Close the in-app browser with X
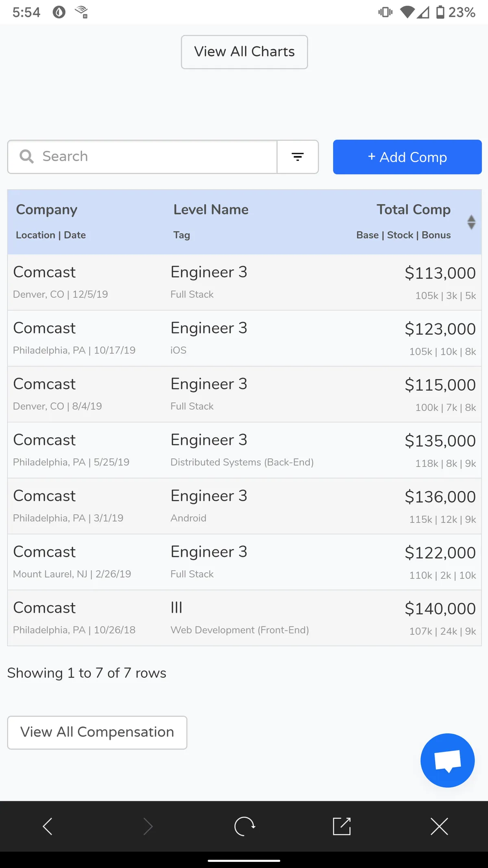The height and width of the screenshot is (868, 488). point(439,826)
